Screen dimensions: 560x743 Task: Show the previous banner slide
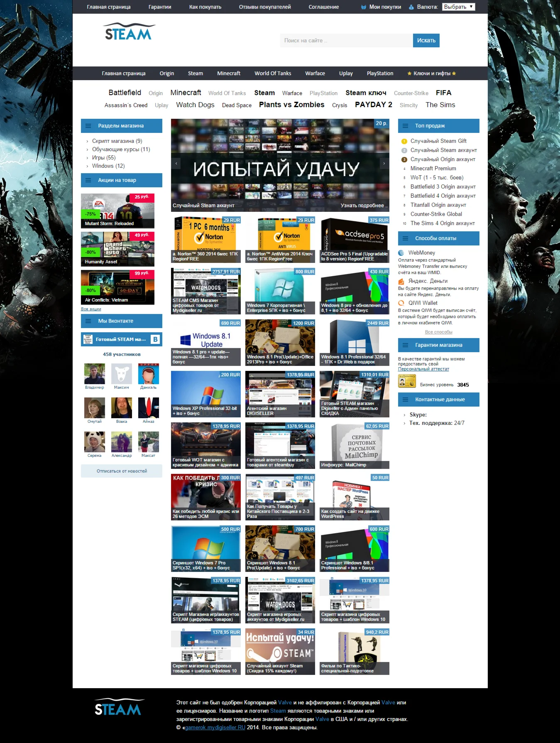tap(176, 163)
